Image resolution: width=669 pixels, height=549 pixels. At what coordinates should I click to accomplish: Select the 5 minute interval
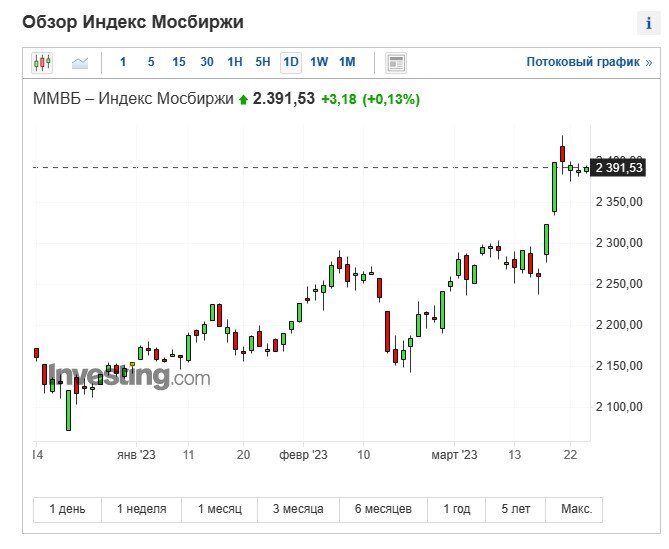click(x=151, y=62)
